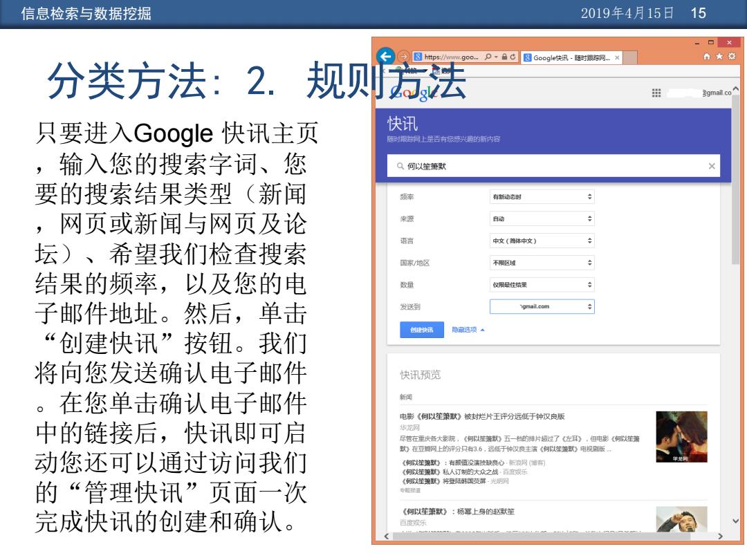The image size is (747, 560).
Task: Open the browser home icon
Action: [706, 56]
